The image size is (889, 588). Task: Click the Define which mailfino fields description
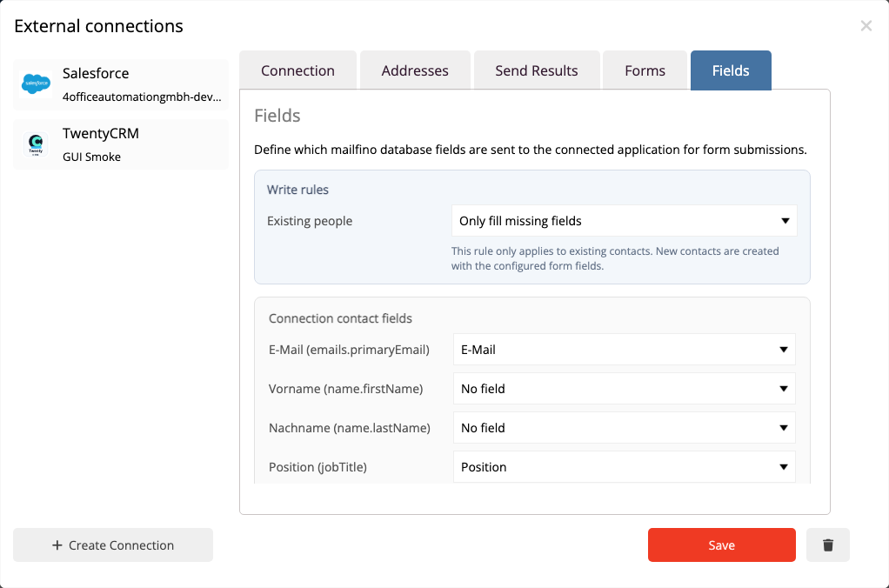coord(530,150)
